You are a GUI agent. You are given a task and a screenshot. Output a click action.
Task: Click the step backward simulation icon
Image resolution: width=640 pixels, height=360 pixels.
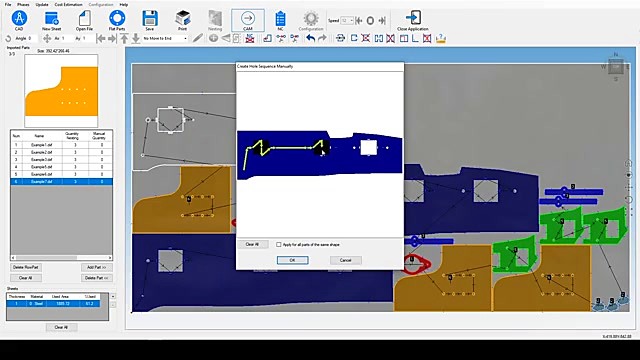359,20
